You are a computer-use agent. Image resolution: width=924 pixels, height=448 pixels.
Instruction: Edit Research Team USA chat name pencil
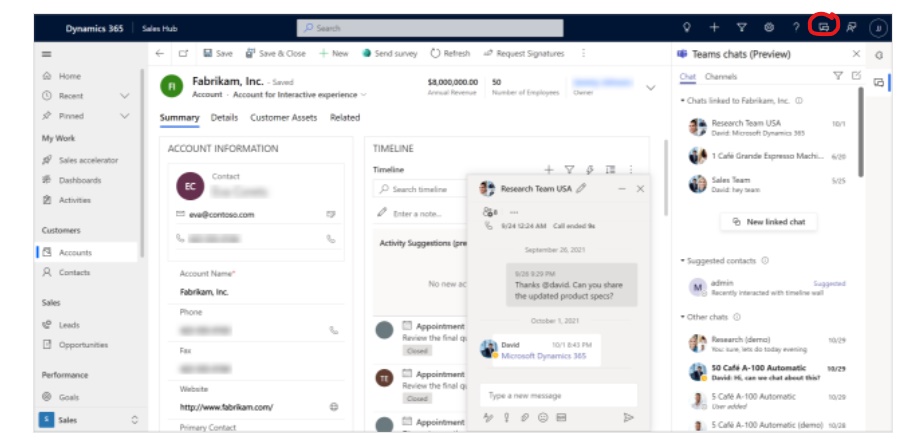click(581, 189)
